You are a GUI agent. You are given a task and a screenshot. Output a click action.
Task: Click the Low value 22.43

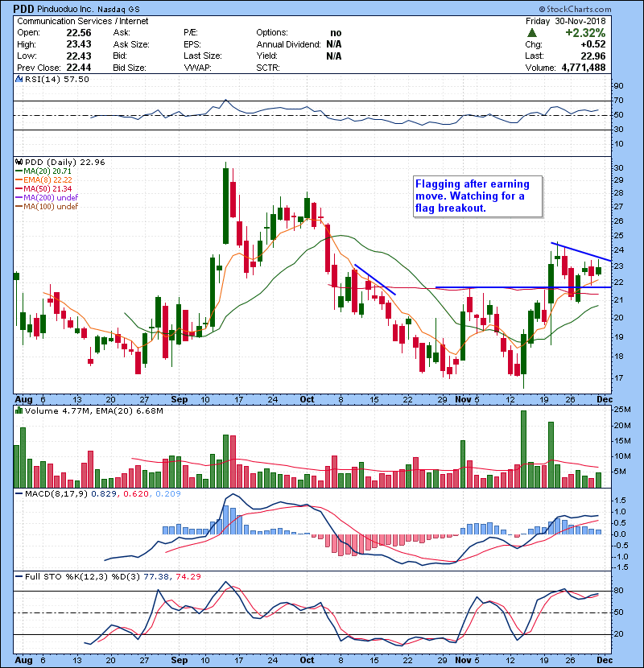[79, 56]
